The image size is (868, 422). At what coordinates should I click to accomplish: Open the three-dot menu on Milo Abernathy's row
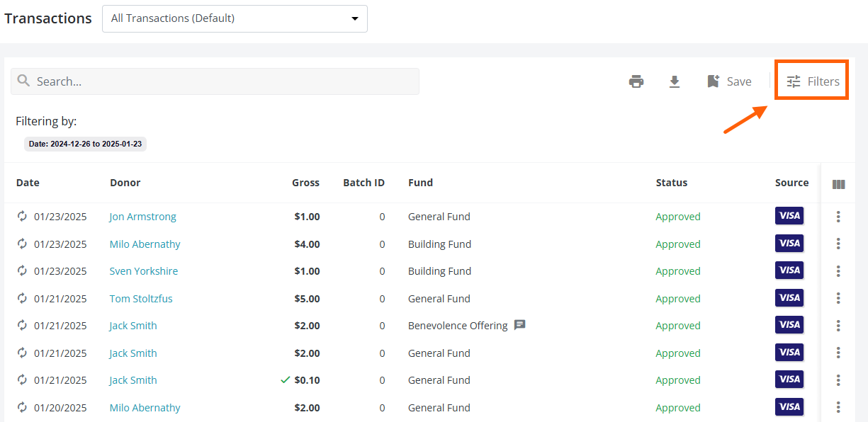[838, 243]
